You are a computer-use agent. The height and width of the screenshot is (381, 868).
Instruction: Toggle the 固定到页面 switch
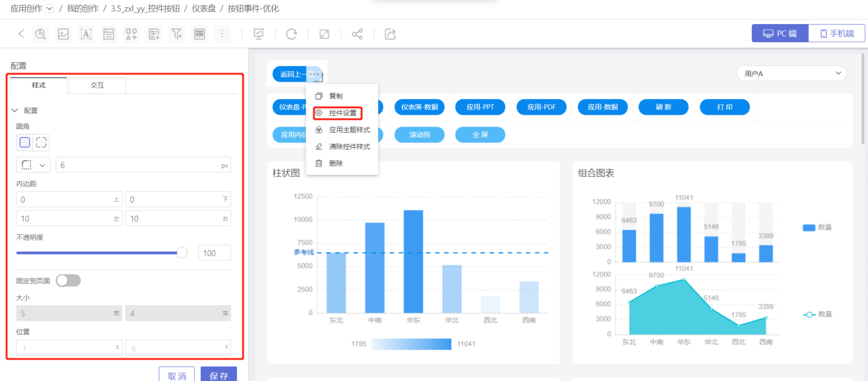coord(68,280)
